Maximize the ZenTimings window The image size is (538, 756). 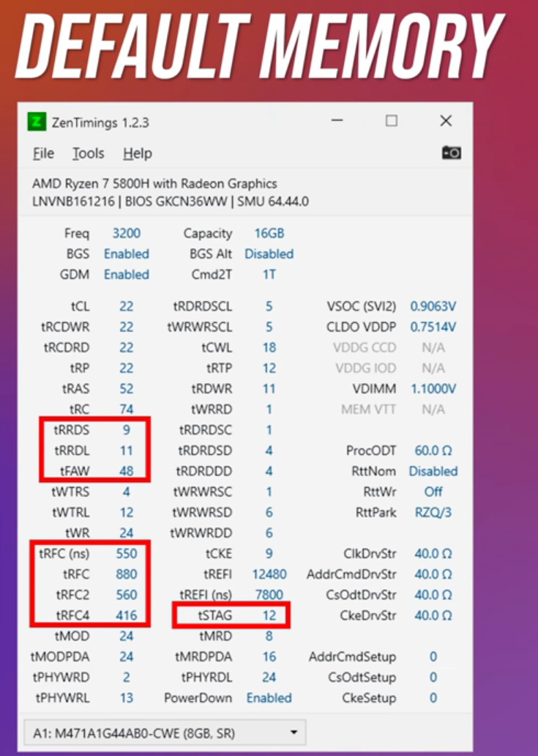(392, 121)
